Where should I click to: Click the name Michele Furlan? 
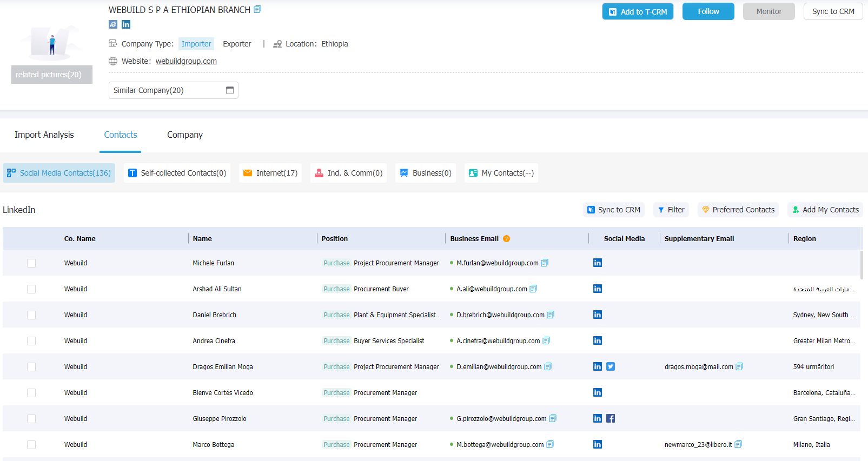(214, 263)
